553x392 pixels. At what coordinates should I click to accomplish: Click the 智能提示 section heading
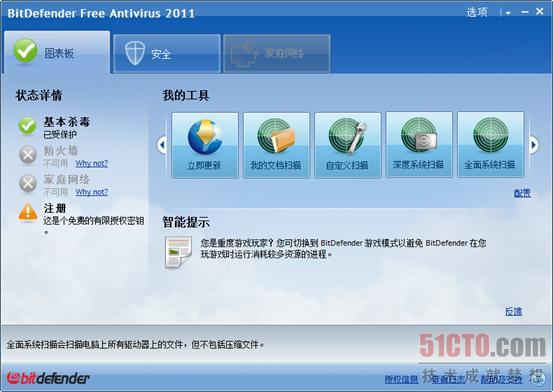(186, 222)
